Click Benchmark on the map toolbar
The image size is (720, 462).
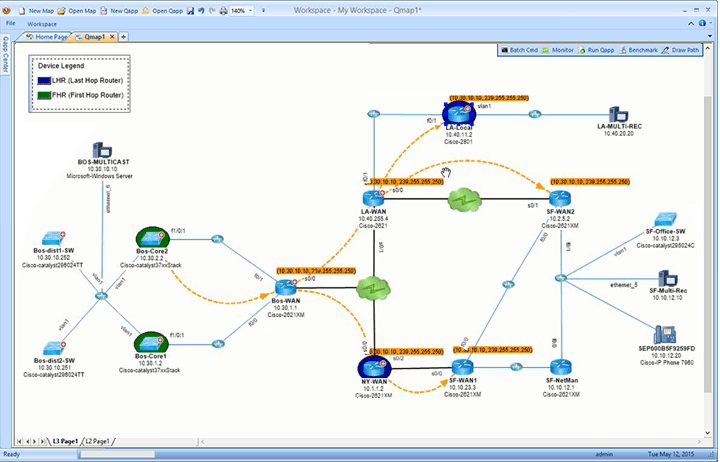638,50
